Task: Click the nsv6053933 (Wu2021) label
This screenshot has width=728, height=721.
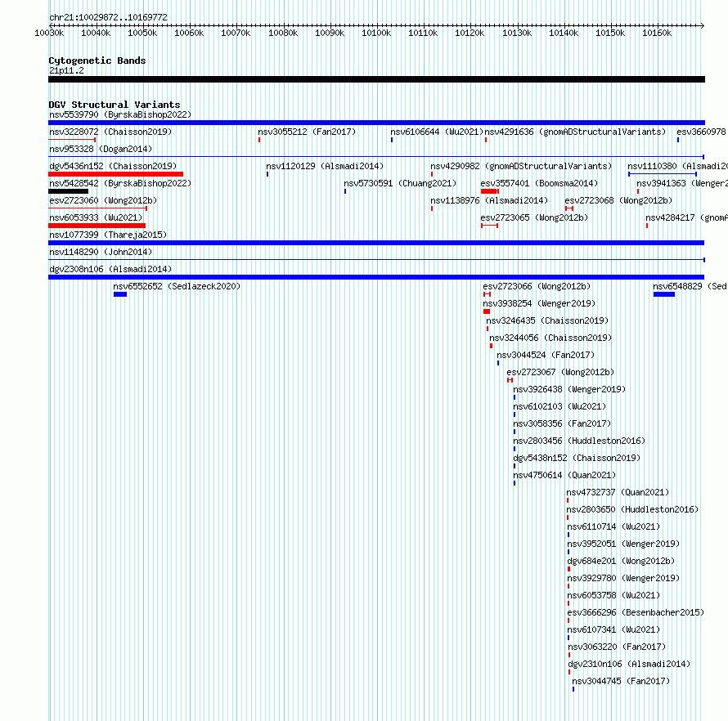Action: pyautogui.click(x=96, y=217)
